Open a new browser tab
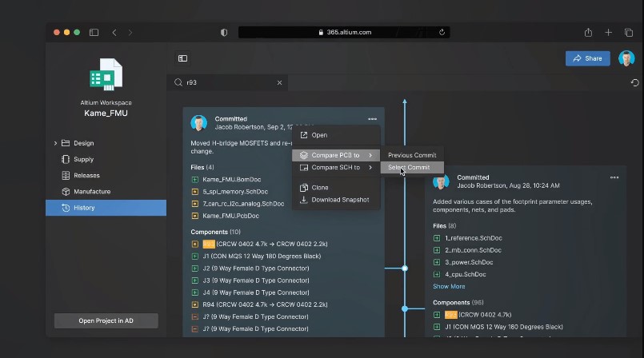 (608, 33)
